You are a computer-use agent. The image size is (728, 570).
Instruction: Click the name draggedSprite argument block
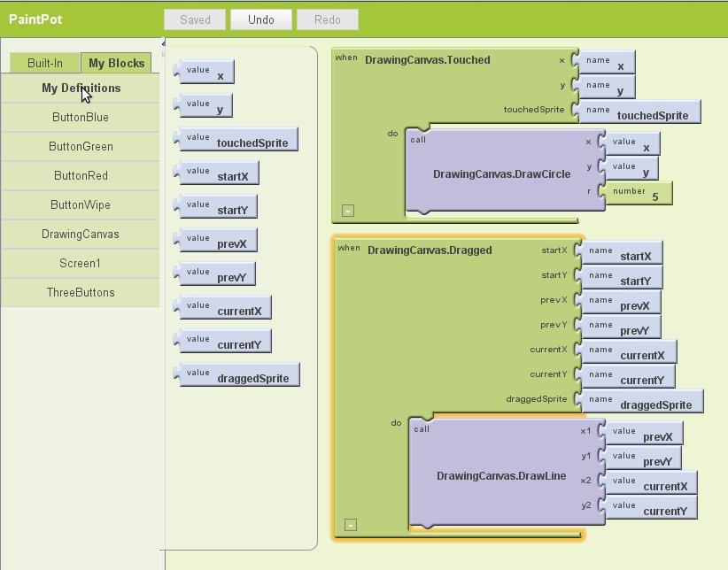click(643, 403)
